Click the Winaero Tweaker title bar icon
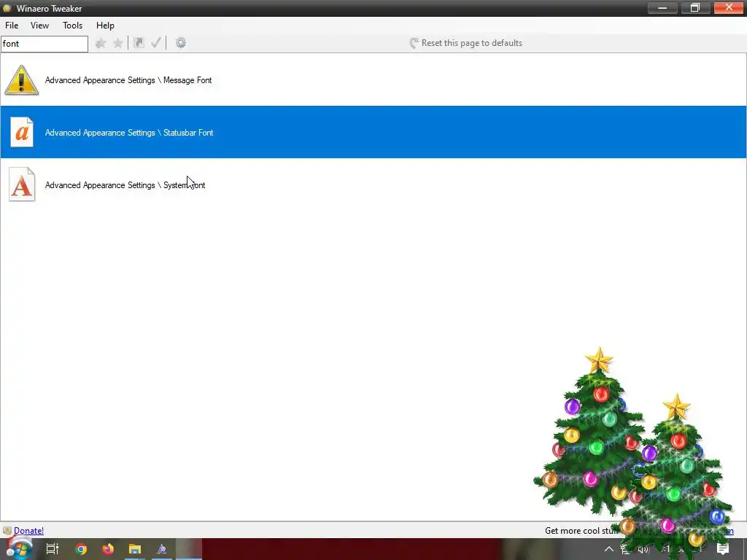The width and height of the screenshot is (747, 560). 7,8
